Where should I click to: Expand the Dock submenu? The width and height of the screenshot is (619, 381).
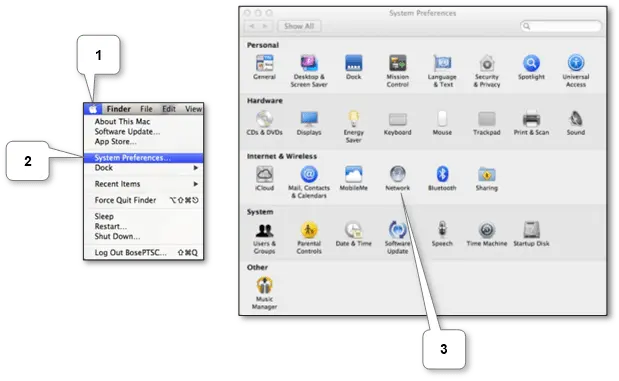click(144, 168)
